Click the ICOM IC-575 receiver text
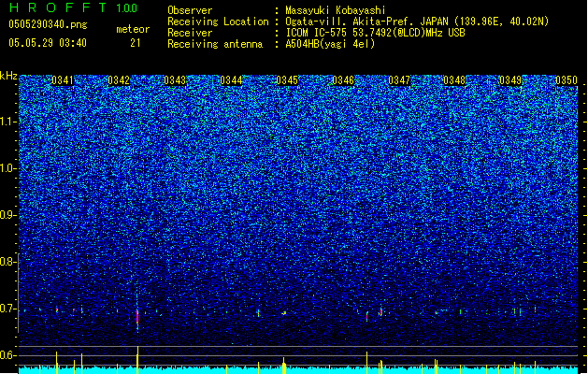Image resolution: width=588 pixels, height=374 pixels. [x=375, y=33]
